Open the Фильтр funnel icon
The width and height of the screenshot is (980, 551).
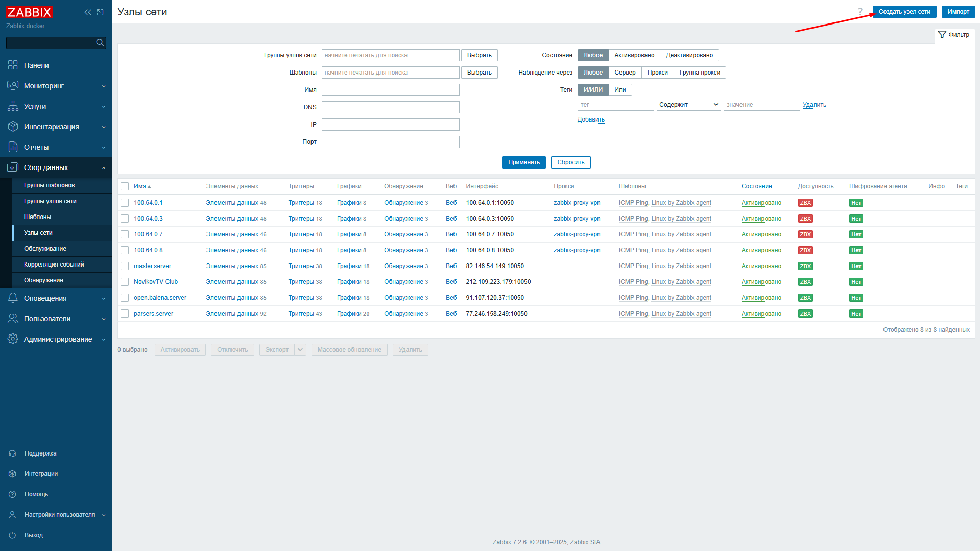coord(942,35)
